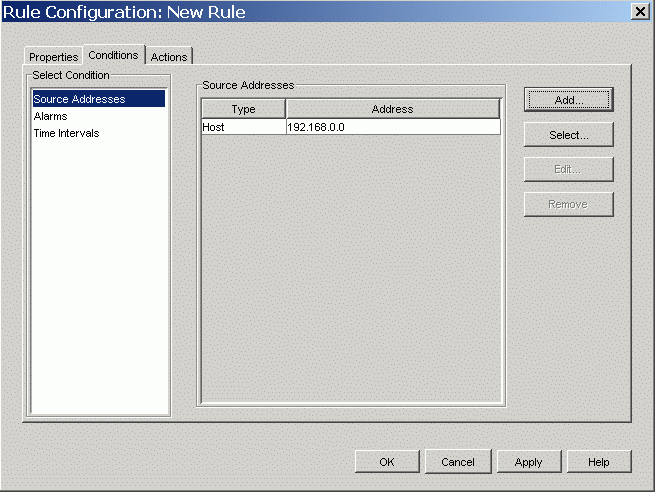Viewport: 655px width, 492px height.
Task: Confirm with the OK button
Action: (387, 462)
